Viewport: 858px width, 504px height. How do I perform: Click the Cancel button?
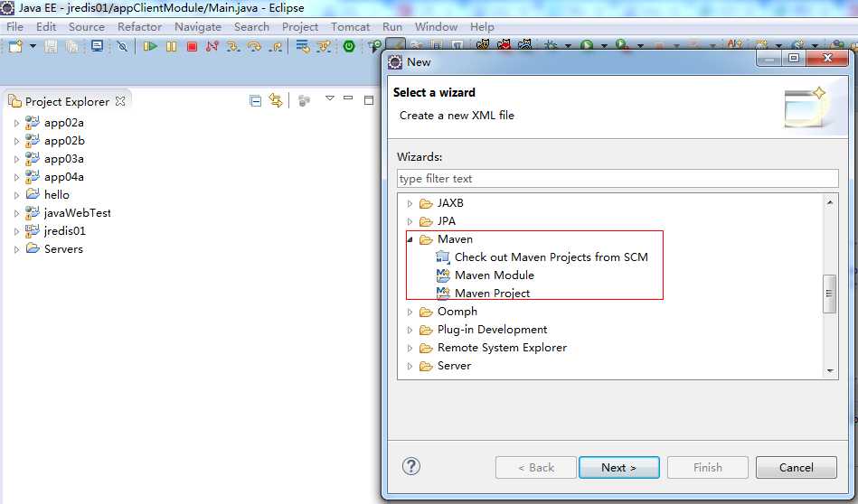point(797,467)
